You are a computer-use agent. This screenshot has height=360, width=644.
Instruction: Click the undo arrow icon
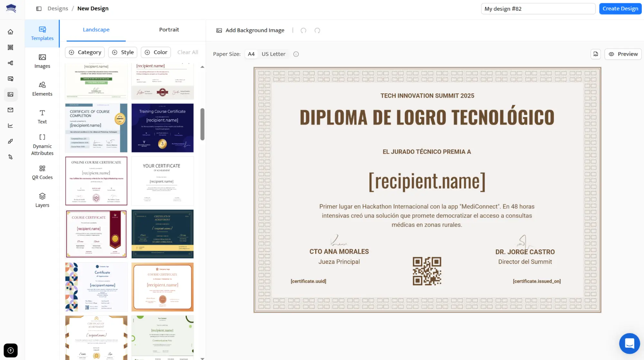303,31
